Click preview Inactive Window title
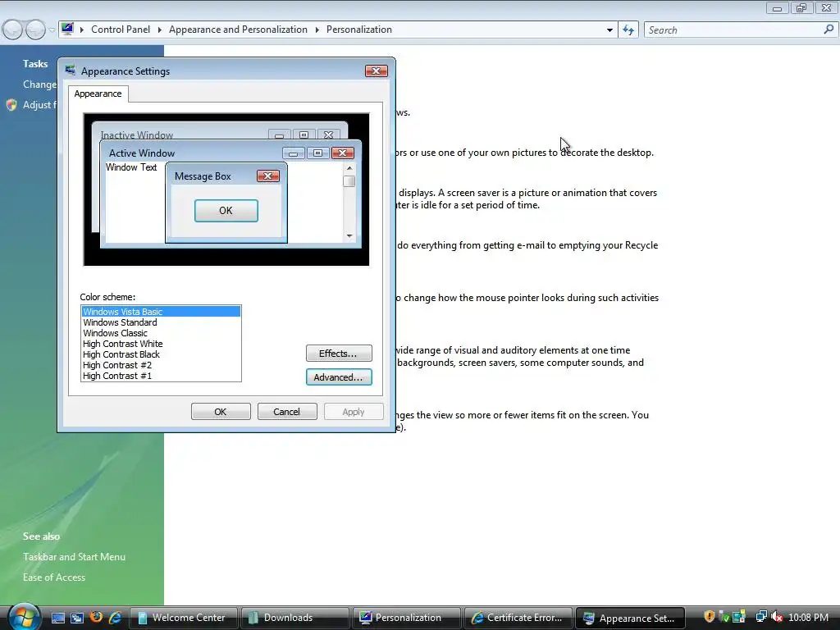The image size is (840, 630). (x=137, y=135)
